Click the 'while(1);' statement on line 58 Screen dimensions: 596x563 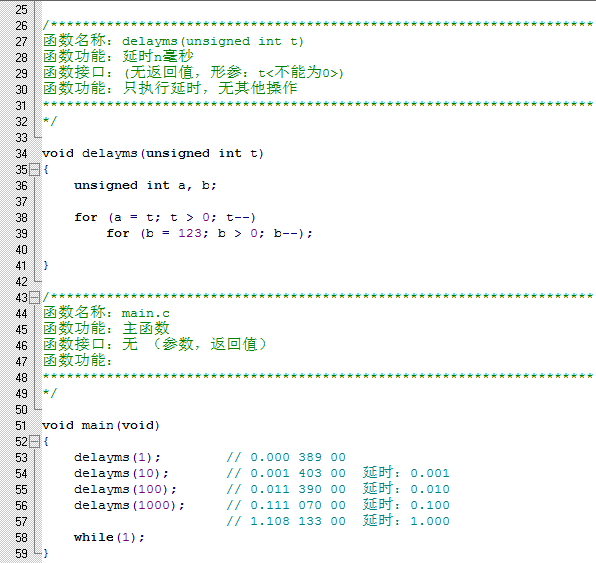click(x=109, y=538)
